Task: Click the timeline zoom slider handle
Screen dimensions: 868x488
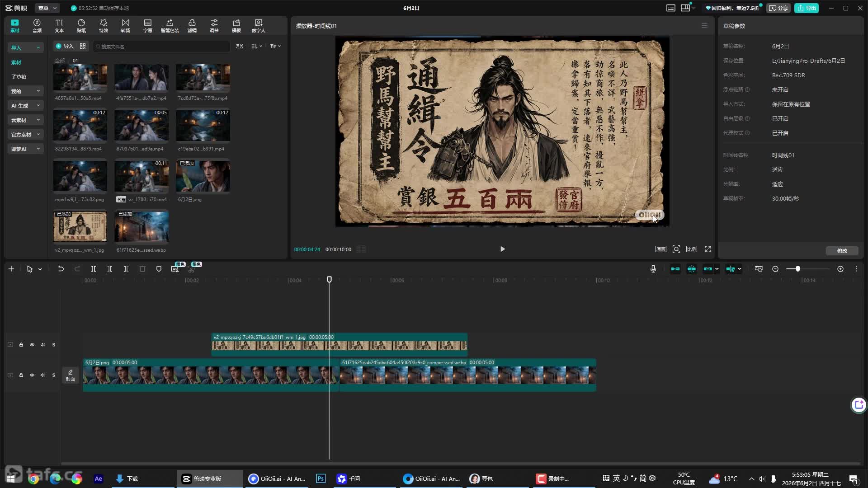Action: click(x=798, y=269)
